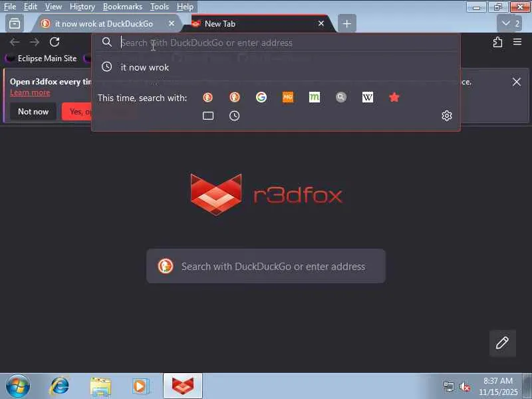The image size is (532, 399).
Task: Click the r3dfox taskbar button
Action: (x=182, y=386)
